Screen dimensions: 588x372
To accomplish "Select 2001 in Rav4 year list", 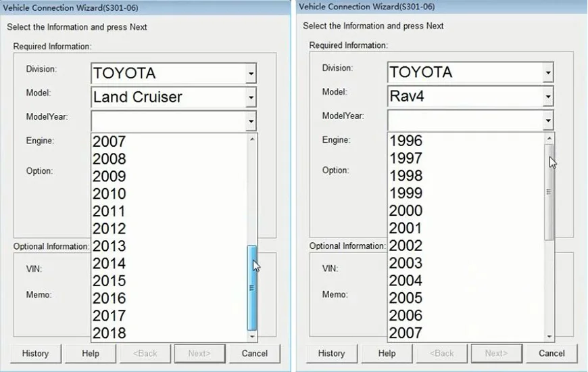I will coord(466,228).
